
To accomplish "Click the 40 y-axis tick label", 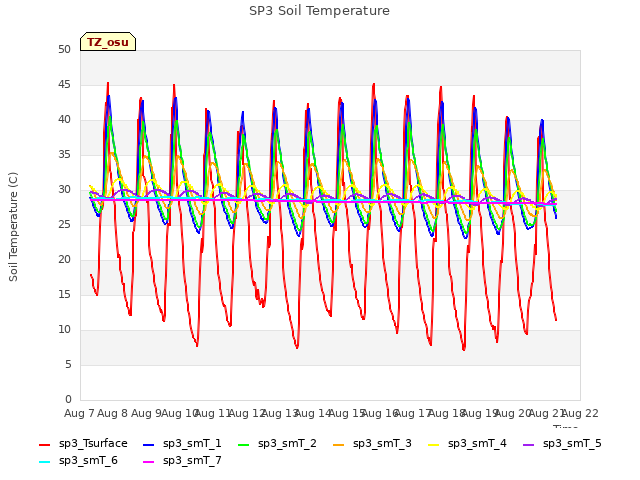I will click(64, 120).
